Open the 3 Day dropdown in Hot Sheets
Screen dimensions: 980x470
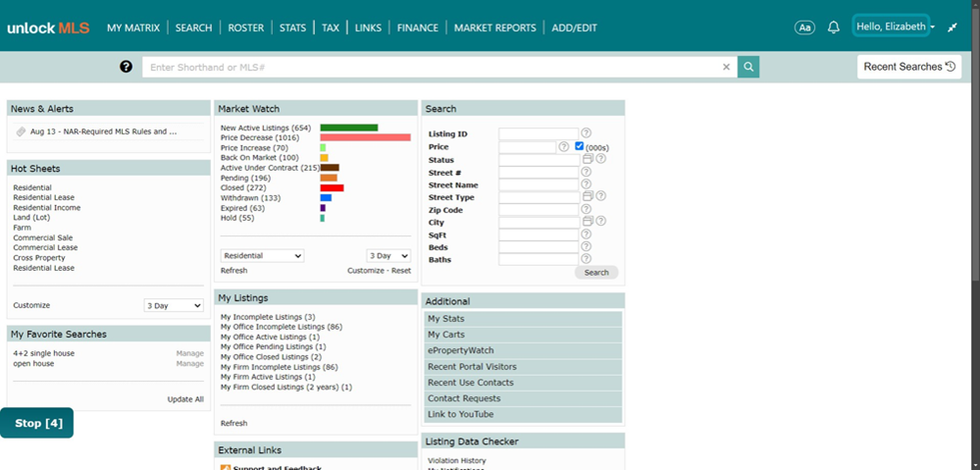(174, 306)
